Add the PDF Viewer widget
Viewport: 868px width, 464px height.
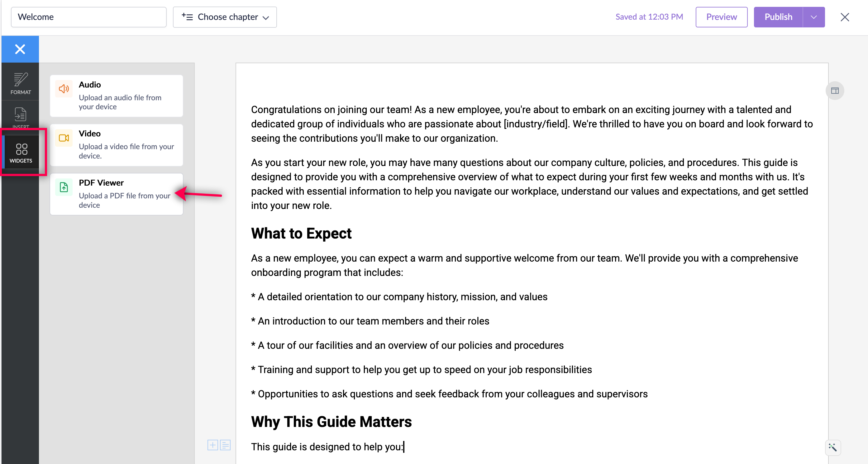tap(116, 194)
